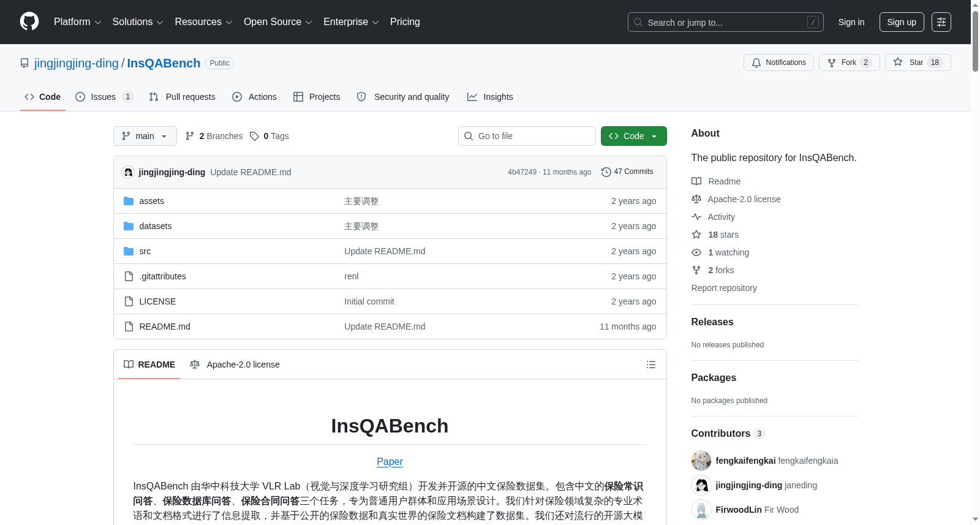Click jingjingjing-ding avatar in commit bar
This screenshot has width=980, height=525.
tap(128, 172)
